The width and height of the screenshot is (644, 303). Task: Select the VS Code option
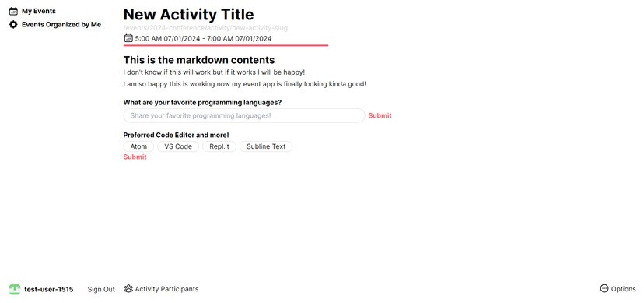click(178, 146)
